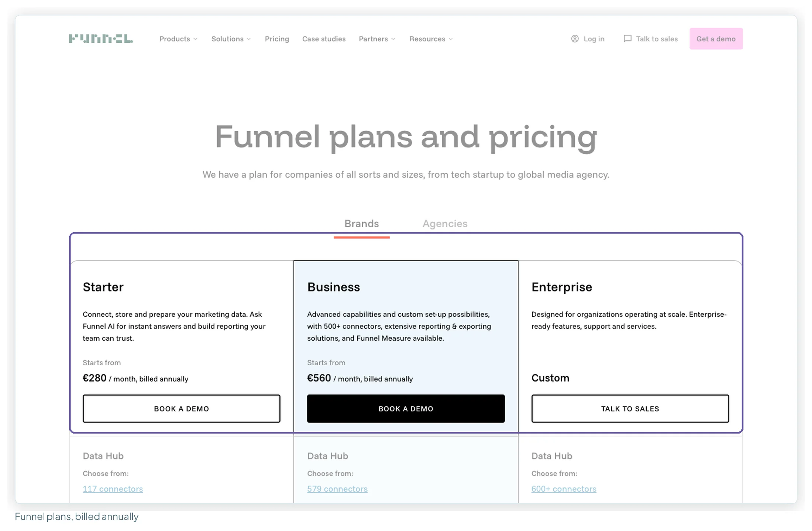Click the Talk to sales chat icon
This screenshot has width=812, height=531.
click(x=627, y=39)
